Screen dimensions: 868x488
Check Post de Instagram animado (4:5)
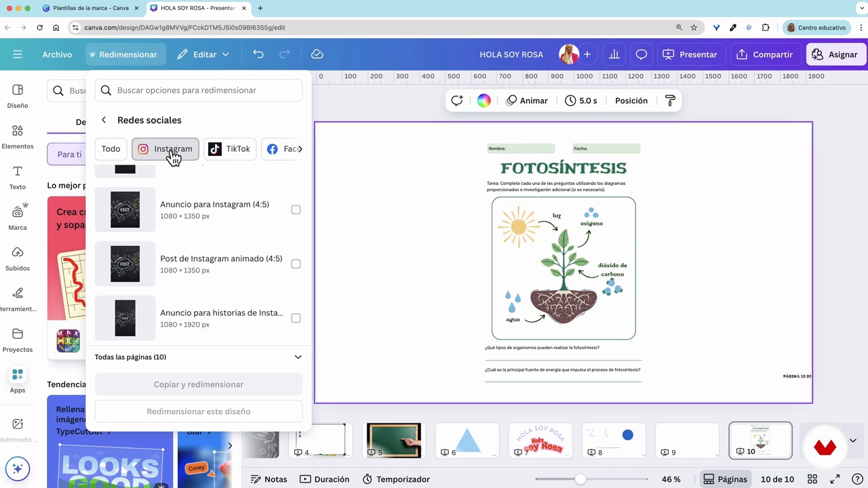(x=296, y=264)
